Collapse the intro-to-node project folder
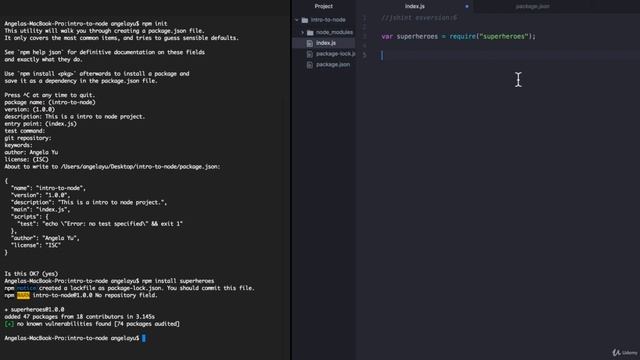This screenshot has height=360, width=640. tap(297, 20)
